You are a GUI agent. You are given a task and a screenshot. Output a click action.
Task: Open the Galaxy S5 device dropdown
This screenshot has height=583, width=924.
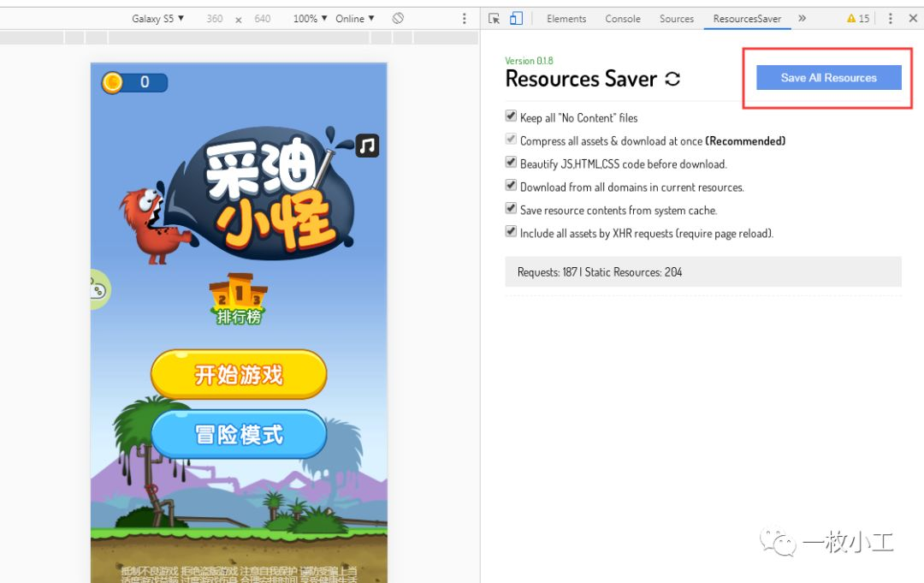coord(158,19)
